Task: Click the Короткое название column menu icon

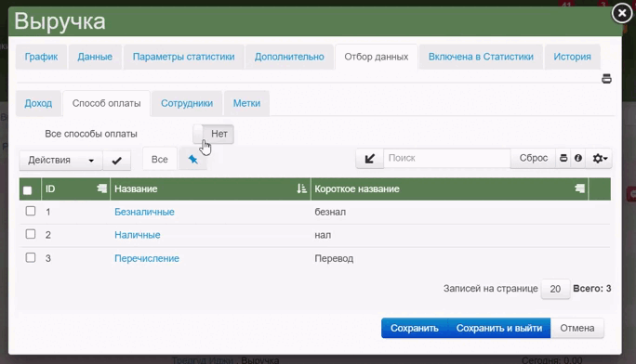Action: pyautogui.click(x=579, y=188)
